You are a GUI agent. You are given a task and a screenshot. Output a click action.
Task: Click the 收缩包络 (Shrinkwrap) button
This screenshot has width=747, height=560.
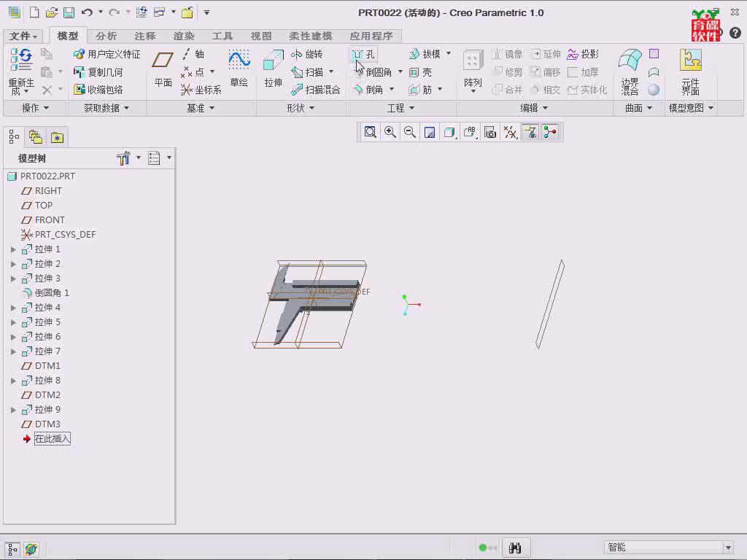[x=98, y=90]
